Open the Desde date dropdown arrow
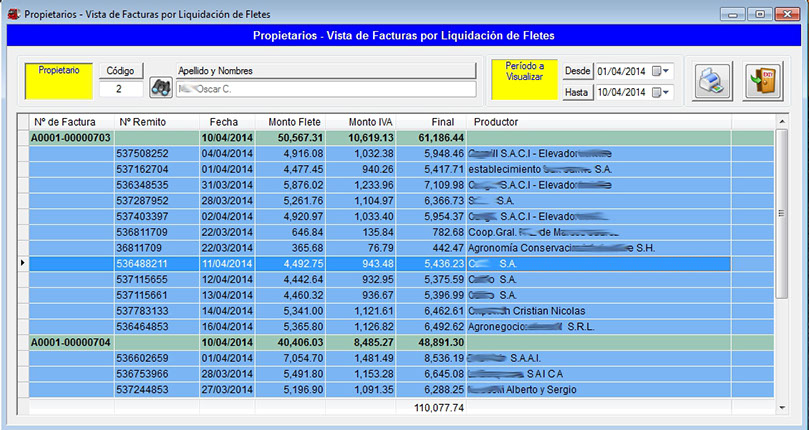This screenshot has width=809, height=430. [668, 71]
